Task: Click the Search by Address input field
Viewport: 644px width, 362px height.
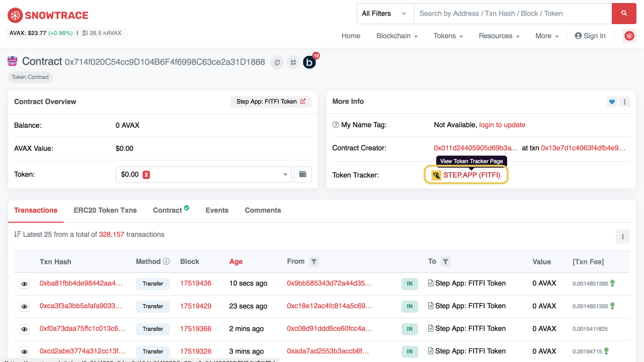Action: [x=513, y=14]
